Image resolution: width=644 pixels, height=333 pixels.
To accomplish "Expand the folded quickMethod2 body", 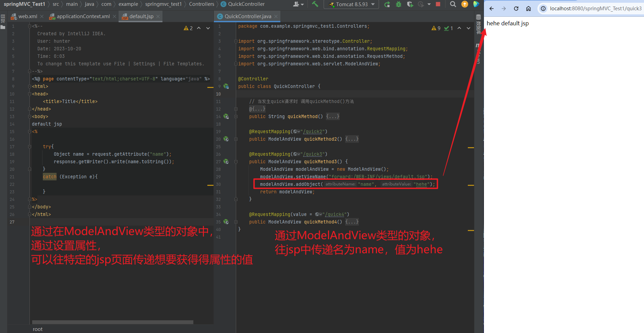I will click(x=352, y=139).
